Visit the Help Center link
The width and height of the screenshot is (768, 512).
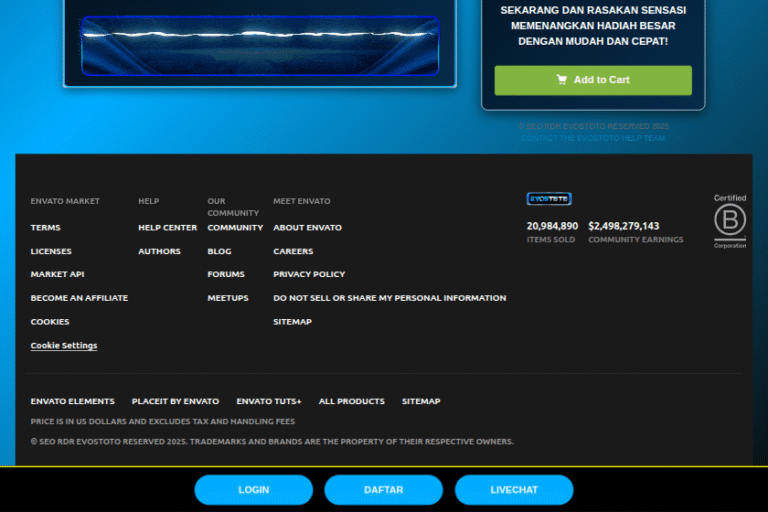pyautogui.click(x=167, y=228)
